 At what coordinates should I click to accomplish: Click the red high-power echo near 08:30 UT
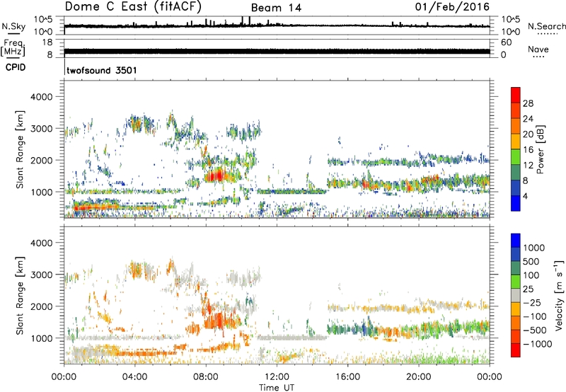click(216, 175)
